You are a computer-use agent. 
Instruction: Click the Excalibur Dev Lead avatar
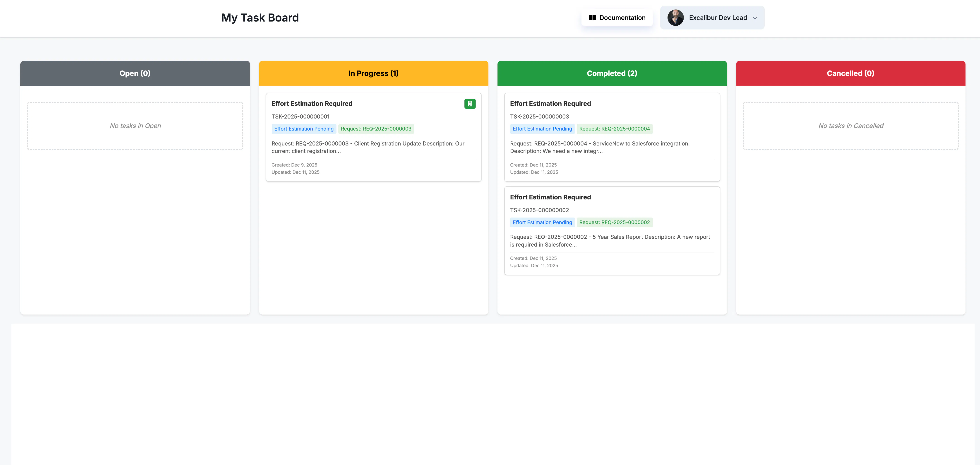675,17
